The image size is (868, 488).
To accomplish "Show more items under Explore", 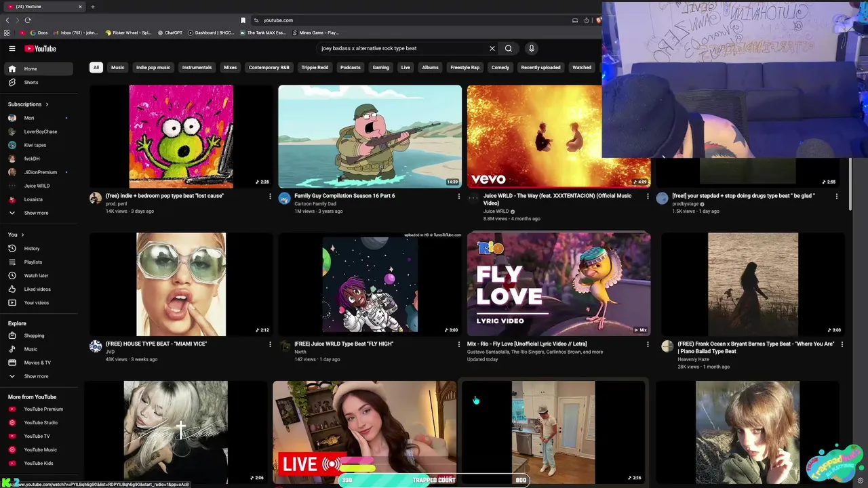I will pos(38,376).
